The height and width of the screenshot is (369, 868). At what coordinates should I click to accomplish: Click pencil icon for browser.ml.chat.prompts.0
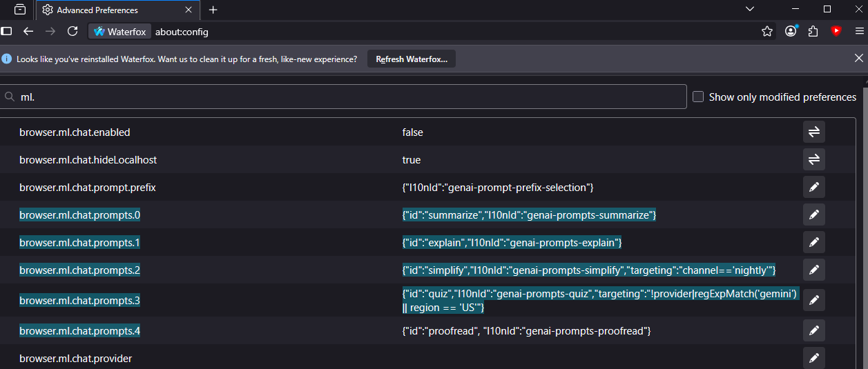pyautogui.click(x=813, y=215)
